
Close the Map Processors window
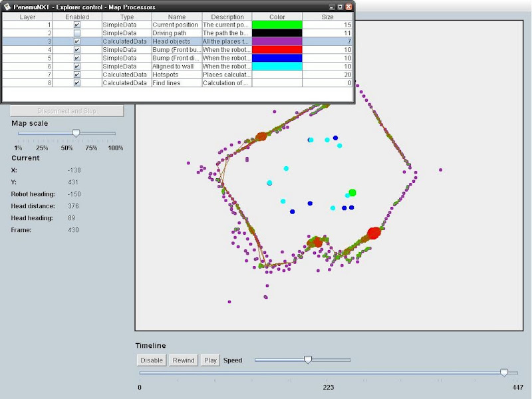point(349,7)
